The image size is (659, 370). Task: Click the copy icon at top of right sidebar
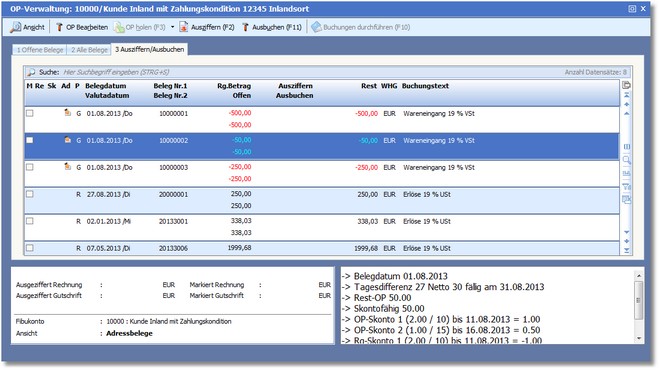[626, 85]
